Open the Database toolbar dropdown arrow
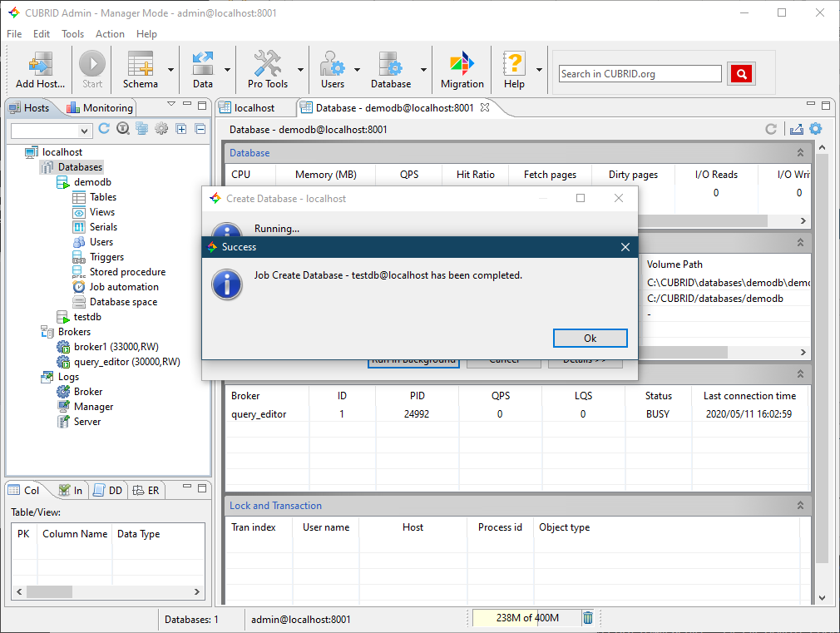Image resolution: width=840 pixels, height=633 pixels. 423,71
